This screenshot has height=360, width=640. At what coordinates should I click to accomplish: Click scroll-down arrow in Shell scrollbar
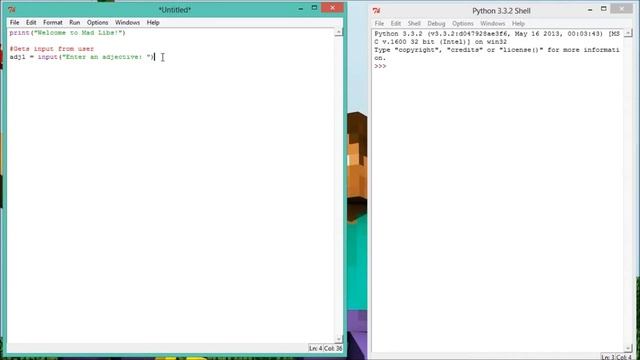(628, 348)
